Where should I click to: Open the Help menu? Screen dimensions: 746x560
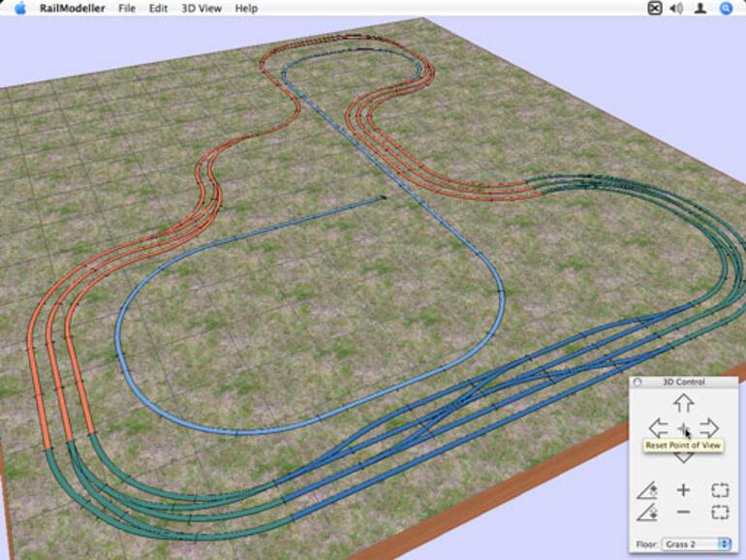246,8
